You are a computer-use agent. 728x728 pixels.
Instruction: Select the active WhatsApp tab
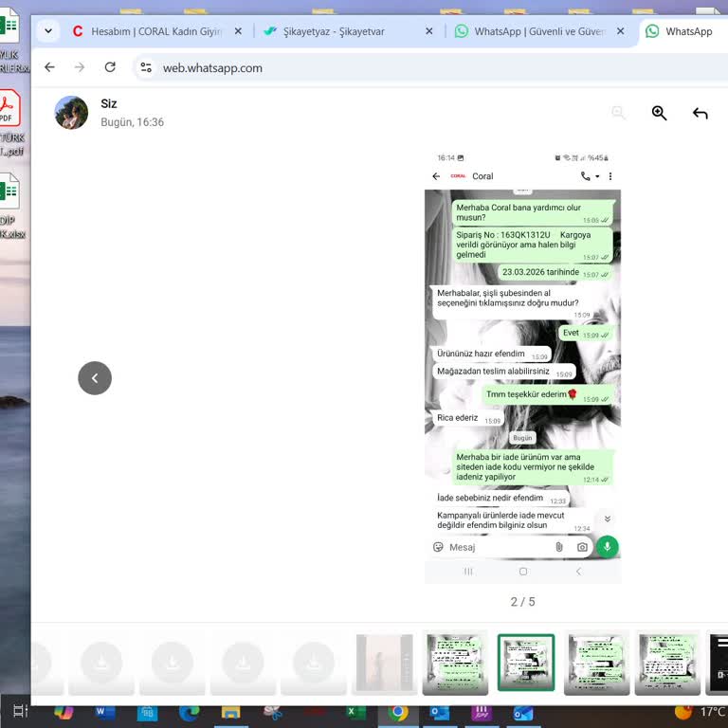tap(683, 31)
